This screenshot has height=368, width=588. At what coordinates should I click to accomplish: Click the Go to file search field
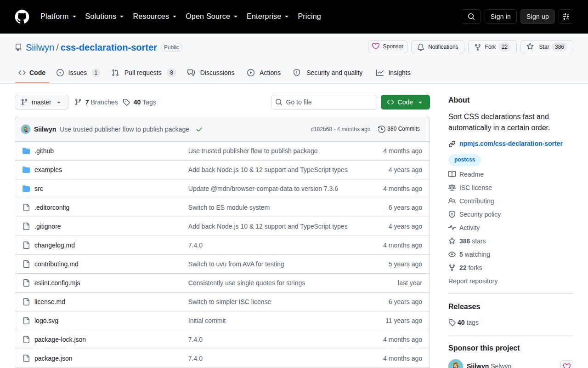pos(324,102)
